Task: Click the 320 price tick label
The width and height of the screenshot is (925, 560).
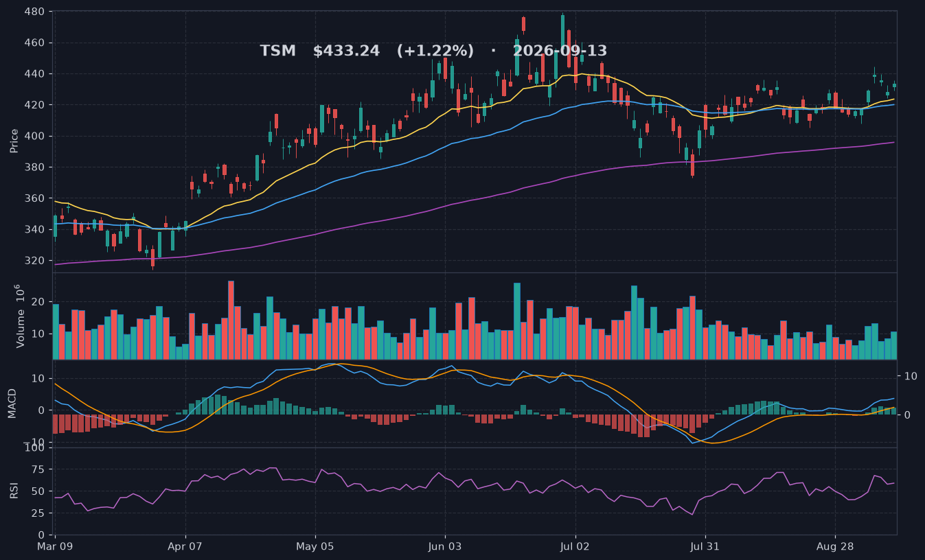Action: (34, 261)
